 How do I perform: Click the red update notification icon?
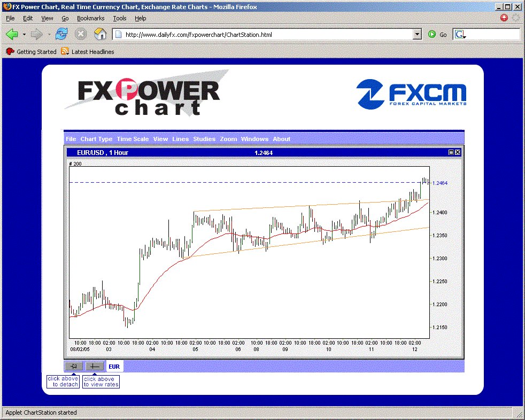[504, 18]
